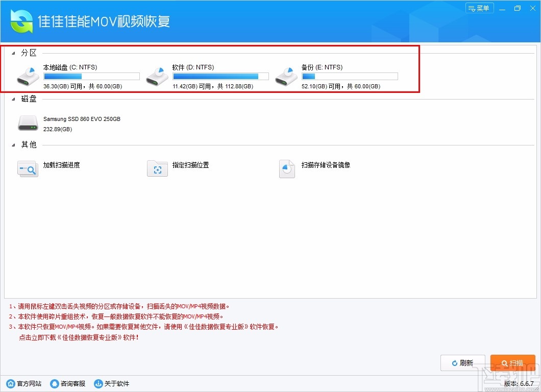This screenshot has width=541, height=392.
Task: Open 关于软件 about dialog
Action: [x=97, y=383]
